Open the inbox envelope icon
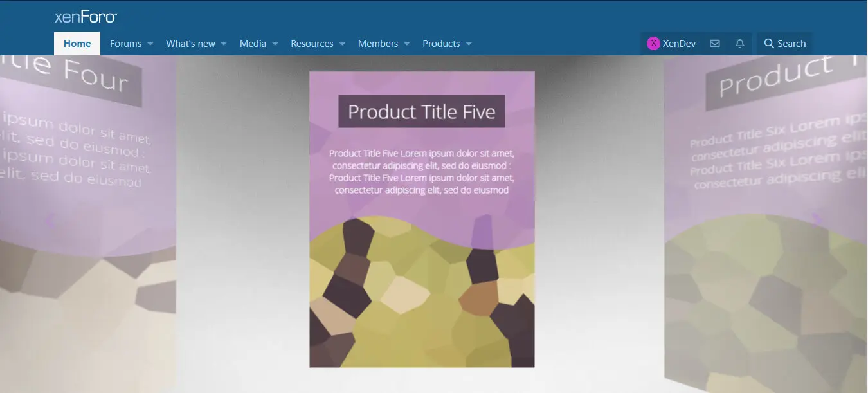This screenshot has width=868, height=393. tap(714, 44)
